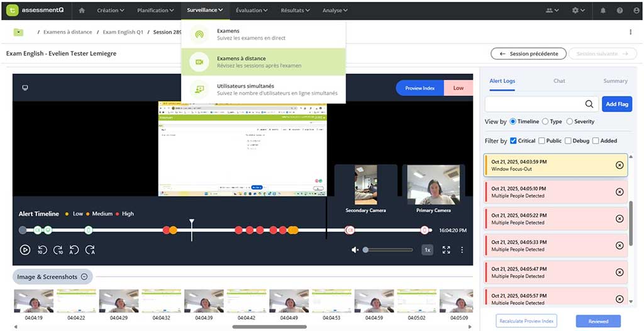Select the Timeline view option
Screen dimensions: 644x331
pos(513,121)
